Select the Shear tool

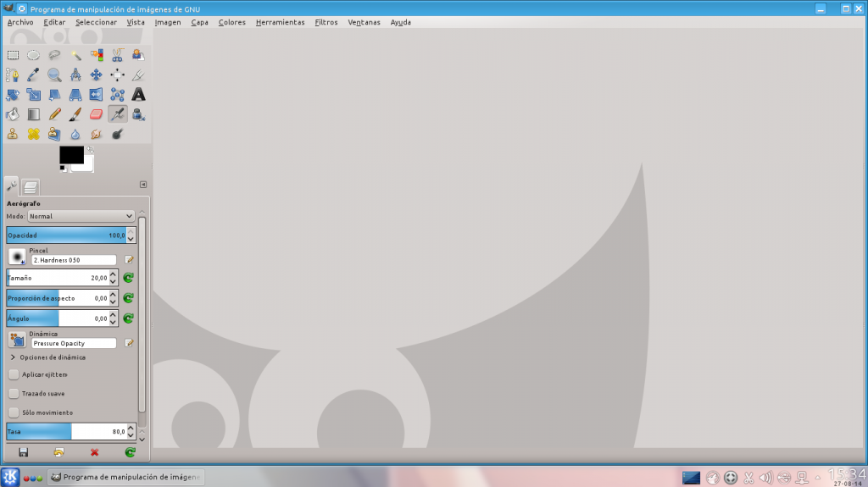click(x=54, y=95)
